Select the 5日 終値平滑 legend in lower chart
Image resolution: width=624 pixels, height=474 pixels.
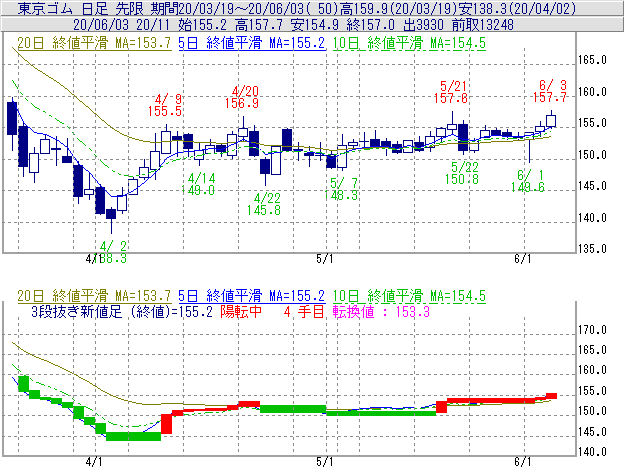point(252,296)
